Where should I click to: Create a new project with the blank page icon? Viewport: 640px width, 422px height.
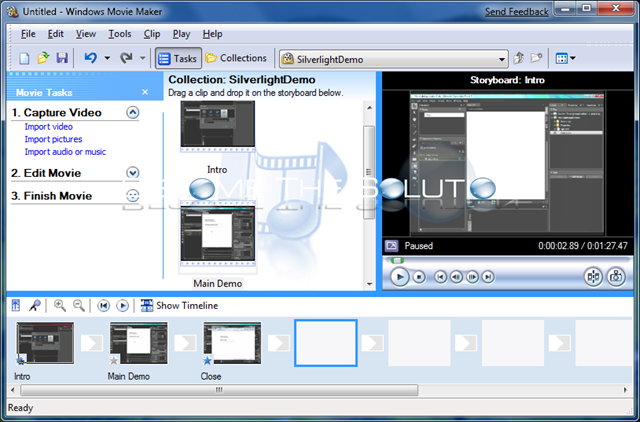24,58
